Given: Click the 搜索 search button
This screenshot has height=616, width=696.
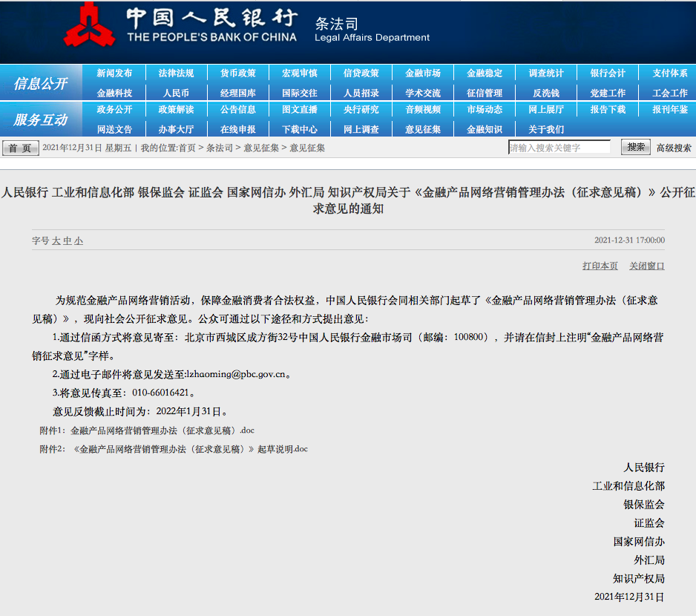Looking at the screenshot, I should click(636, 147).
